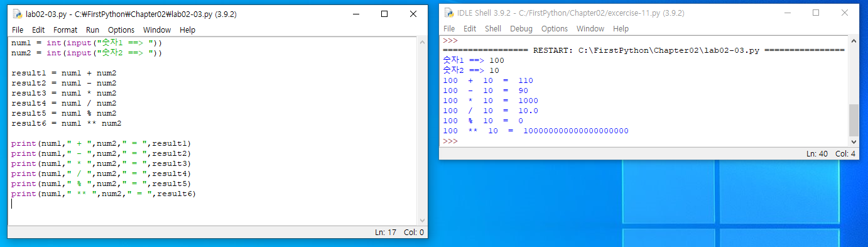This screenshot has width=868, height=247.
Task: Open Help menu in IDLE Shell
Action: 621,28
